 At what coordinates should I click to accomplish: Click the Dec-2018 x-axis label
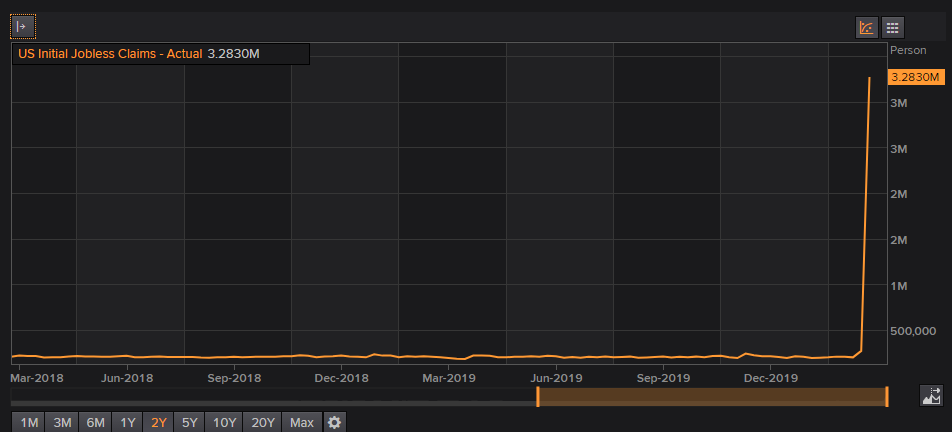click(342, 378)
